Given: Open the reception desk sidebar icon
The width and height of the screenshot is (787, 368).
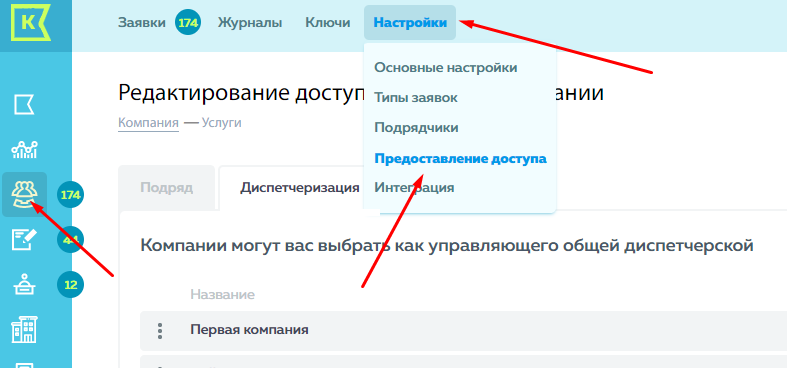Looking at the screenshot, I should tap(24, 285).
